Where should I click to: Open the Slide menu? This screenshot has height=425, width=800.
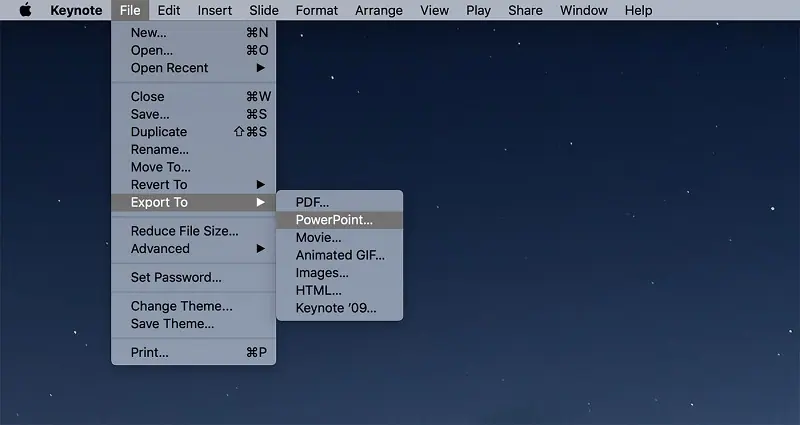264,10
